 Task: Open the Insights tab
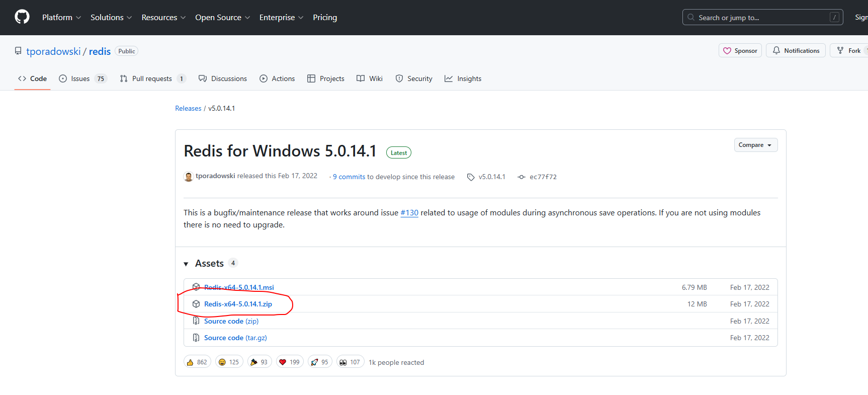(463, 78)
